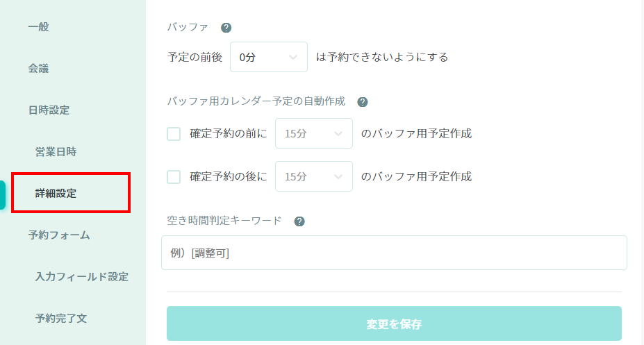
Task: Open the 15分 dropdown for 確定予約の前に
Action: click(313, 134)
